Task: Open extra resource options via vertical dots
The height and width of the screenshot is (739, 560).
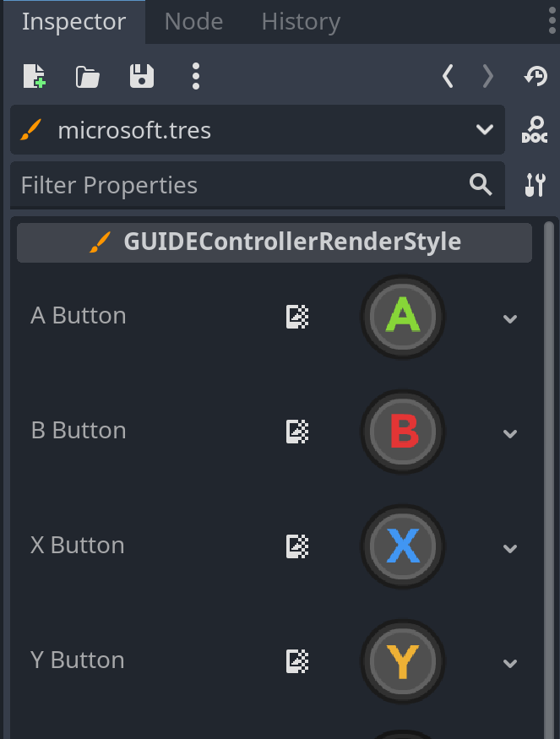Action: click(x=195, y=76)
